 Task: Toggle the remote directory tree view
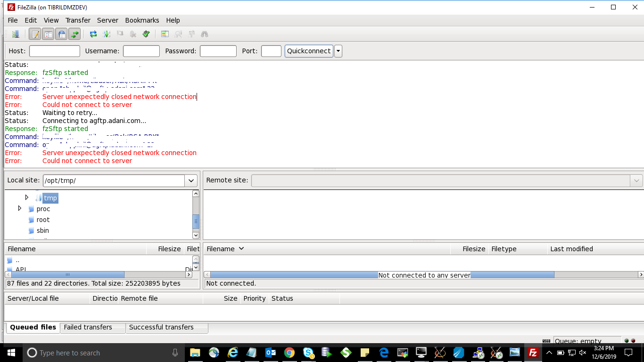(61, 34)
